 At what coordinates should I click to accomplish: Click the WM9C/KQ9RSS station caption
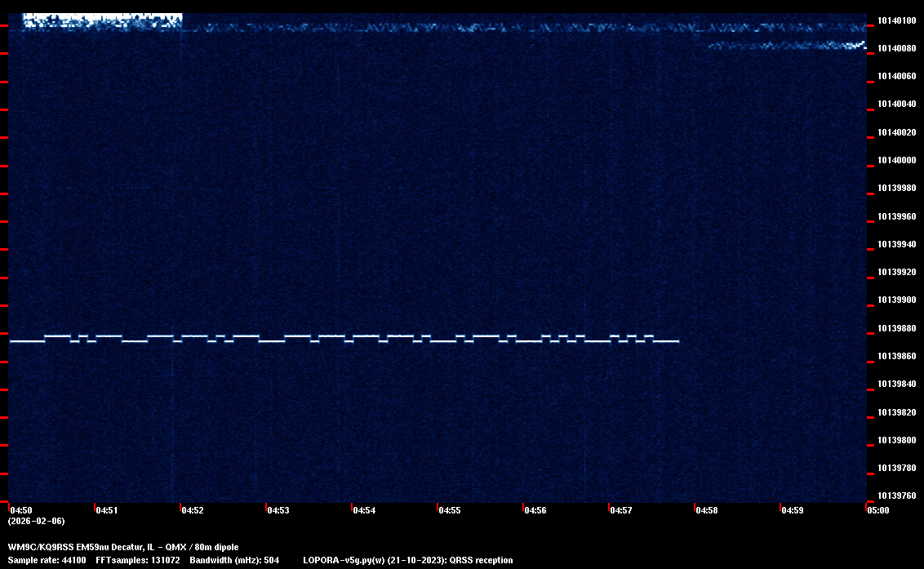[123, 547]
